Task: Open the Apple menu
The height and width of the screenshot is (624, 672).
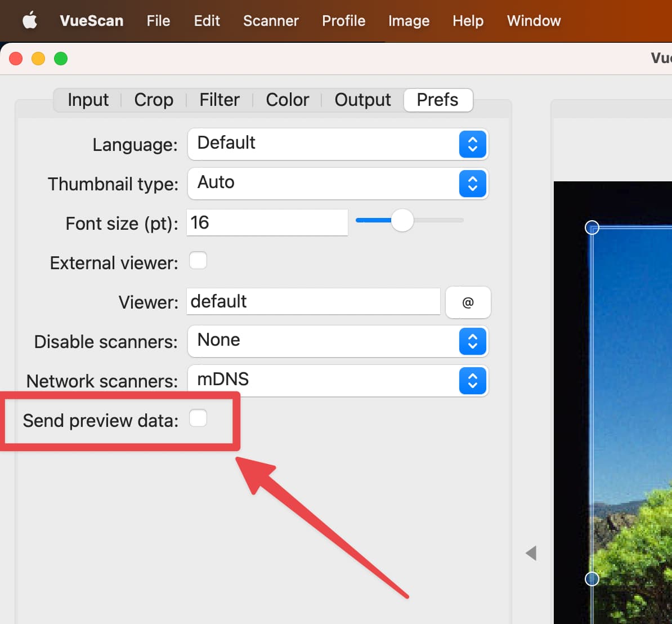Action: 30,21
